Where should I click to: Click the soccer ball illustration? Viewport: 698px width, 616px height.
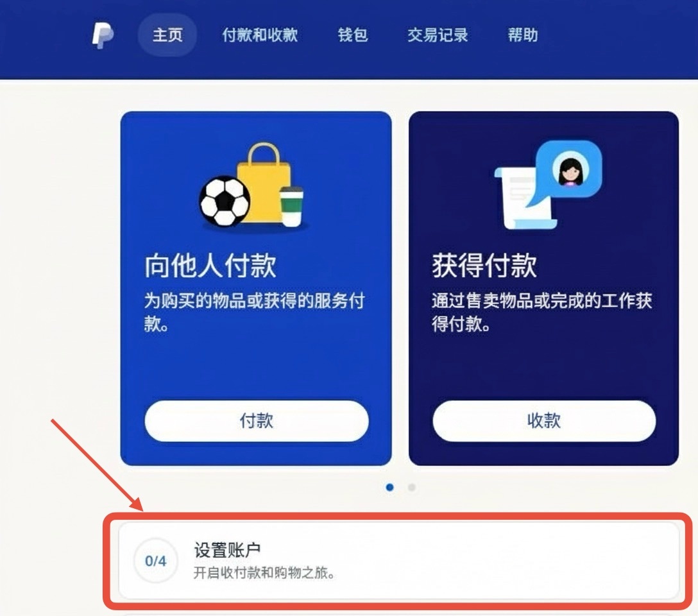[x=225, y=201]
